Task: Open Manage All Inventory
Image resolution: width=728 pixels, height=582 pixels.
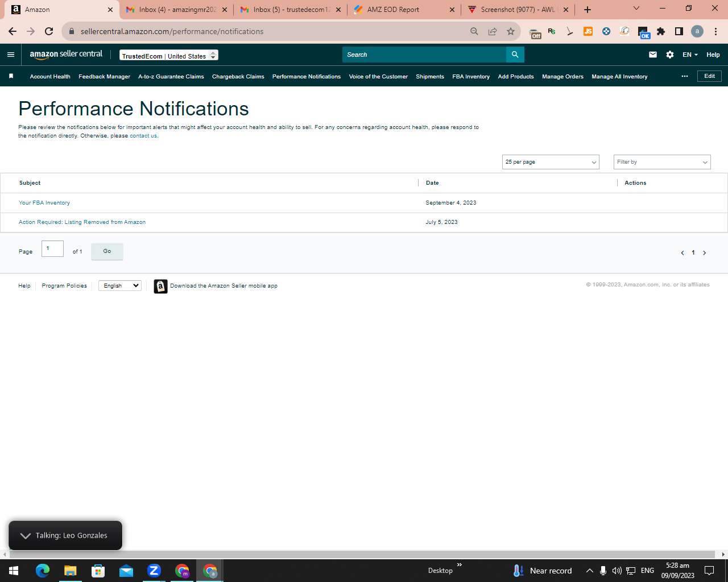Action: pyautogui.click(x=619, y=76)
